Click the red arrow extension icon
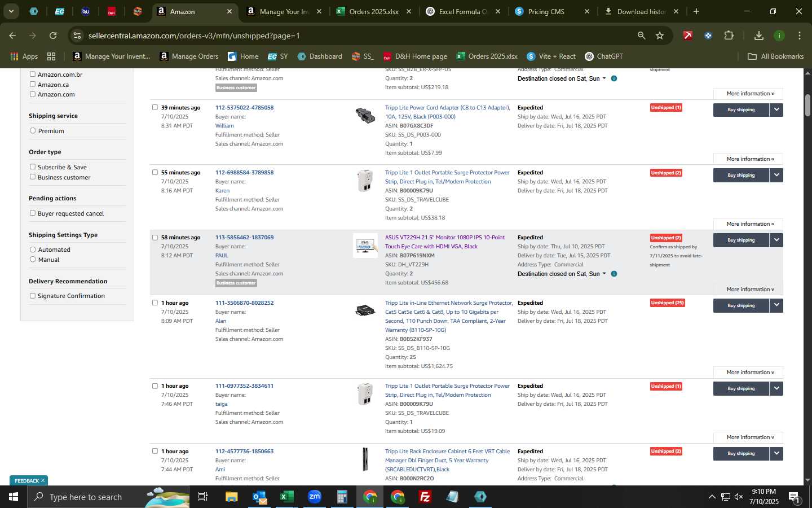 [x=688, y=36]
